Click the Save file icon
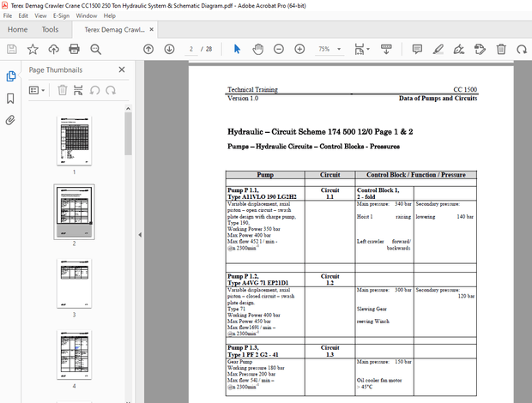This screenshot has width=532, height=403. (x=11, y=49)
